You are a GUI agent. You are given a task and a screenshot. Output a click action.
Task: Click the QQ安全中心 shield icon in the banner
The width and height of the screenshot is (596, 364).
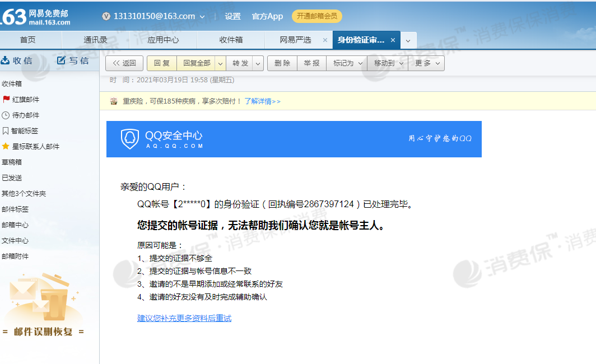coord(131,139)
